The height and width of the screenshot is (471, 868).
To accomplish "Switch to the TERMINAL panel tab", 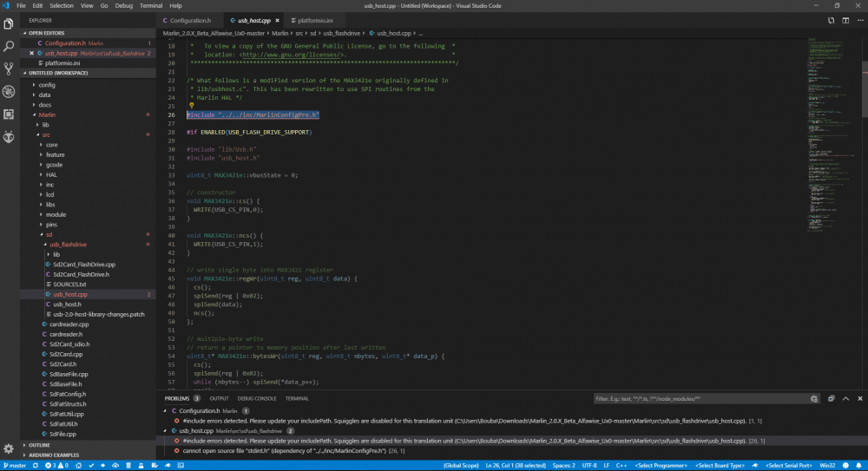I will pyautogui.click(x=297, y=398).
